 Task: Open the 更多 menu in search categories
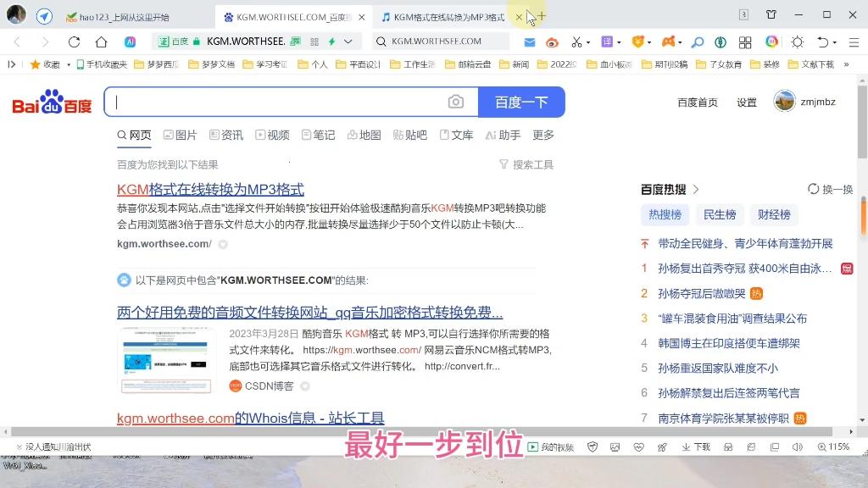(543, 135)
